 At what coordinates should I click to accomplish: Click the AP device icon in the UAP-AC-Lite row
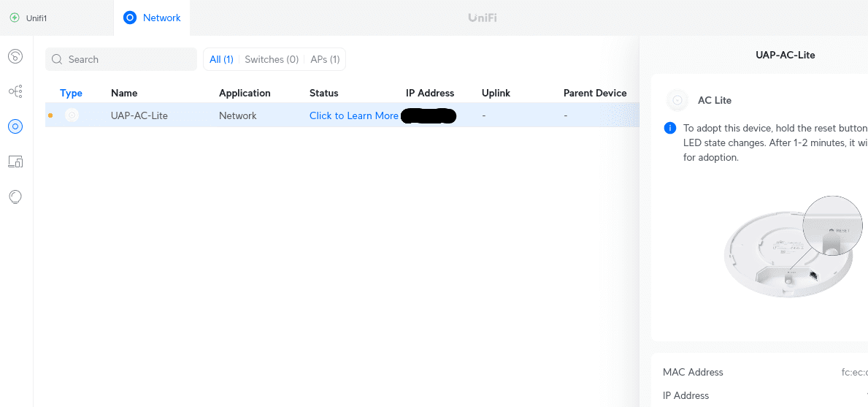[x=72, y=115]
